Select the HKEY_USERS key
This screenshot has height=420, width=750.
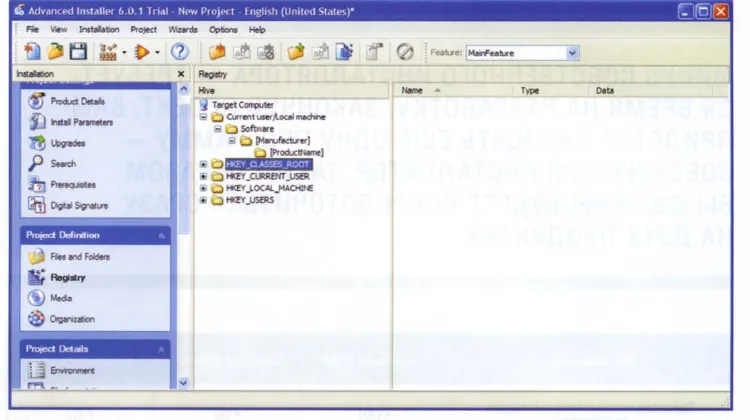[250, 200]
